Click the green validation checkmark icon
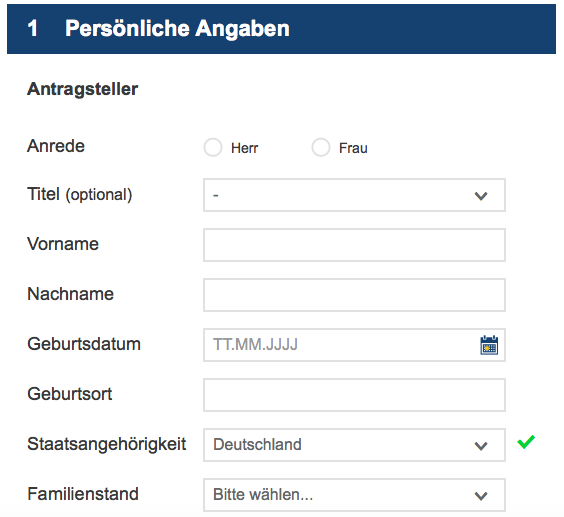This screenshot has height=517, width=564. [x=526, y=442]
